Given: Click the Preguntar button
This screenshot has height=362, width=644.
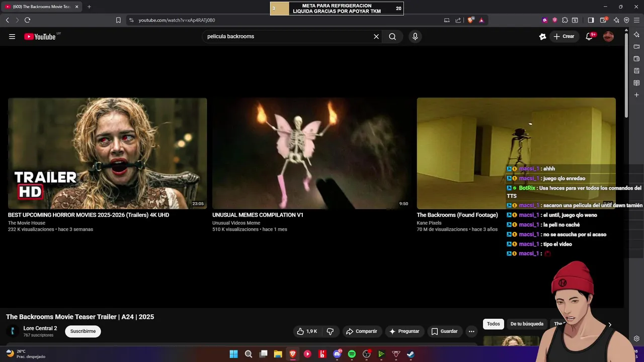Looking at the screenshot, I should 404,331.
